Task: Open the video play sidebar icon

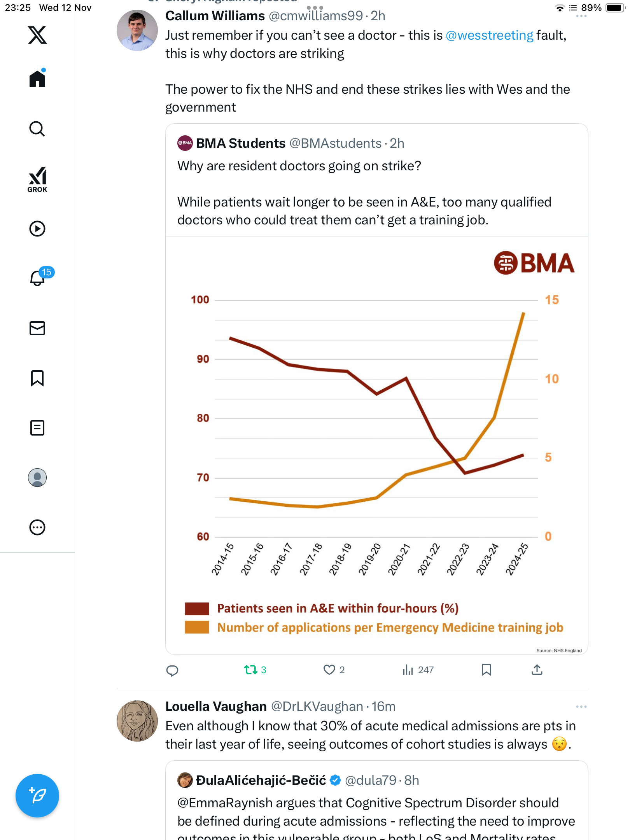Action: pos(37,229)
